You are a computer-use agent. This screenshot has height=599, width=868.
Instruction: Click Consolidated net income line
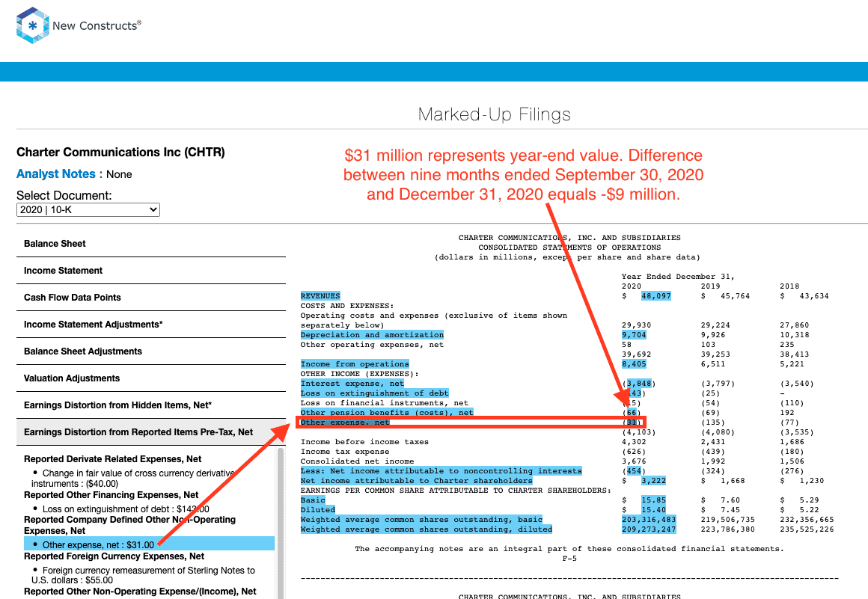pos(357,461)
